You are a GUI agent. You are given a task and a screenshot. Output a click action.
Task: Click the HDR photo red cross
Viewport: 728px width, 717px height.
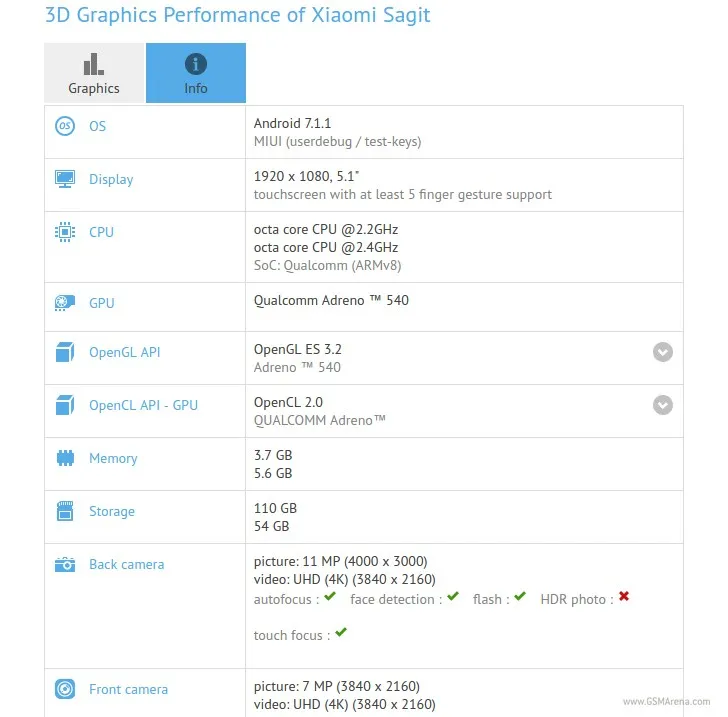pyautogui.click(x=624, y=597)
